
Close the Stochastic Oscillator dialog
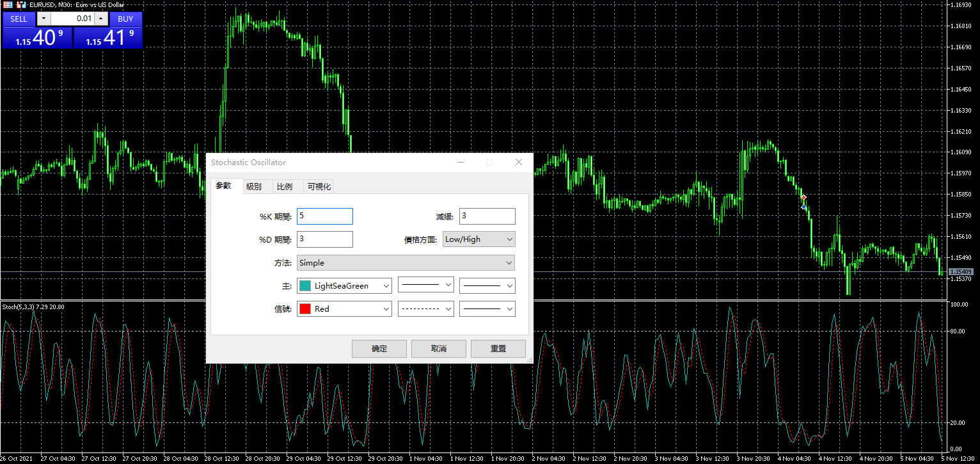519,163
